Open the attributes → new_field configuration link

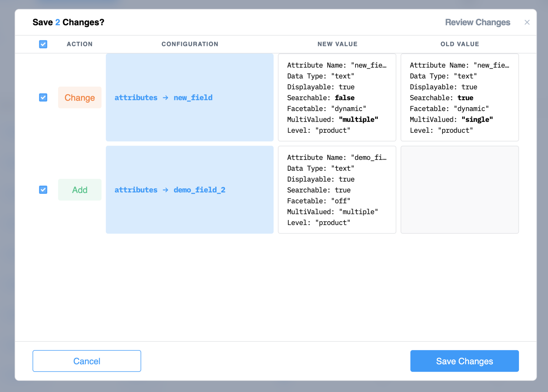coord(163,98)
